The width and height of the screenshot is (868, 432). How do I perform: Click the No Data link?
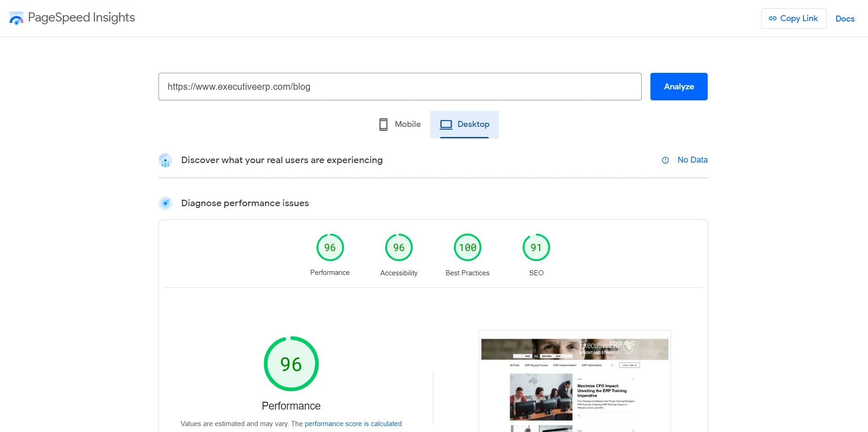coord(692,160)
